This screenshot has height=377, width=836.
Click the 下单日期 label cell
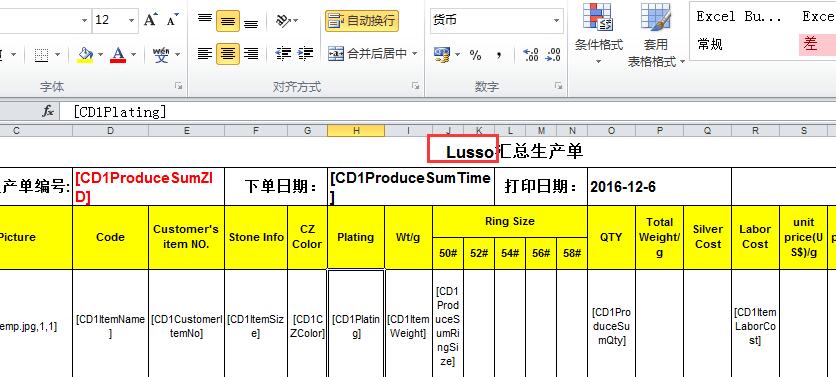276,187
